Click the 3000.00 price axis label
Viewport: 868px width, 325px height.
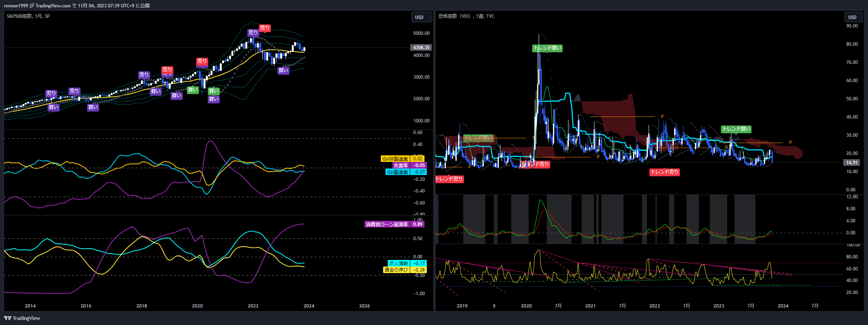point(421,77)
